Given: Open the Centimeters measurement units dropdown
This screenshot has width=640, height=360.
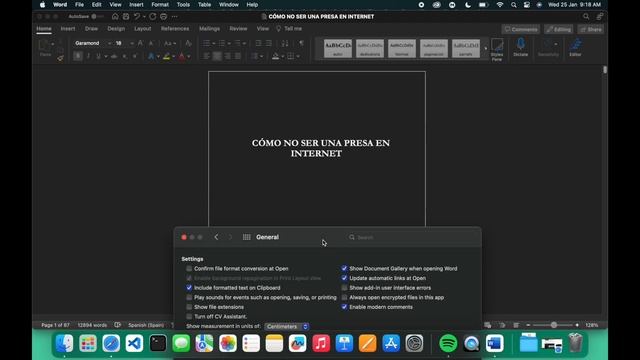Looking at the screenshot, I should pos(287,327).
